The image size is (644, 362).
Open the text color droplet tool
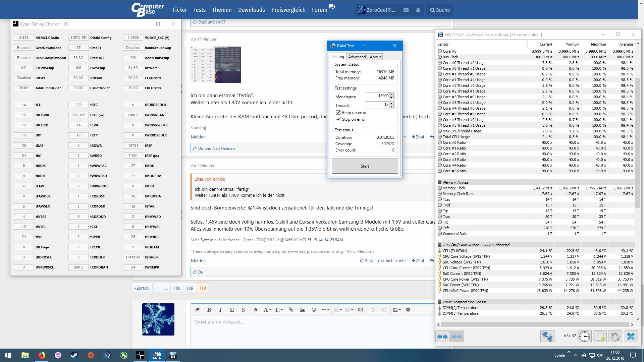coord(256,310)
